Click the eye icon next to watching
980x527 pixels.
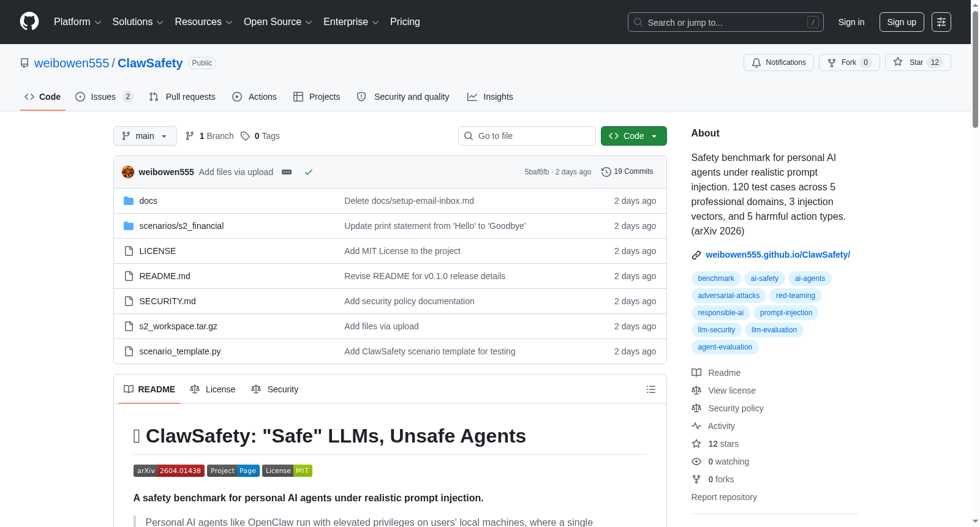pyautogui.click(x=696, y=462)
